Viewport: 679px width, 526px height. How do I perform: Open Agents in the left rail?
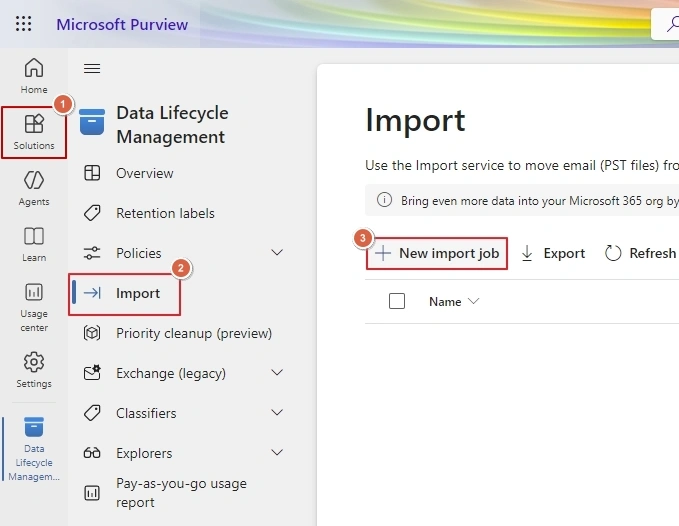[x=34, y=188]
